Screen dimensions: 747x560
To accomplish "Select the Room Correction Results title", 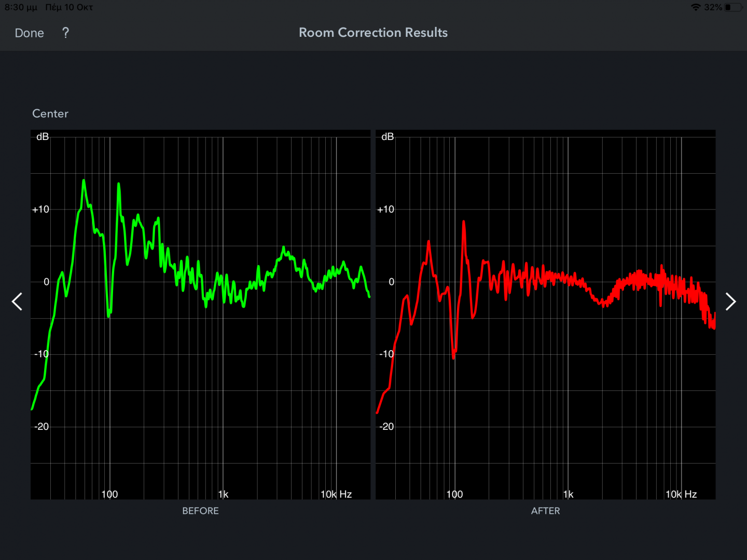I will (373, 33).
